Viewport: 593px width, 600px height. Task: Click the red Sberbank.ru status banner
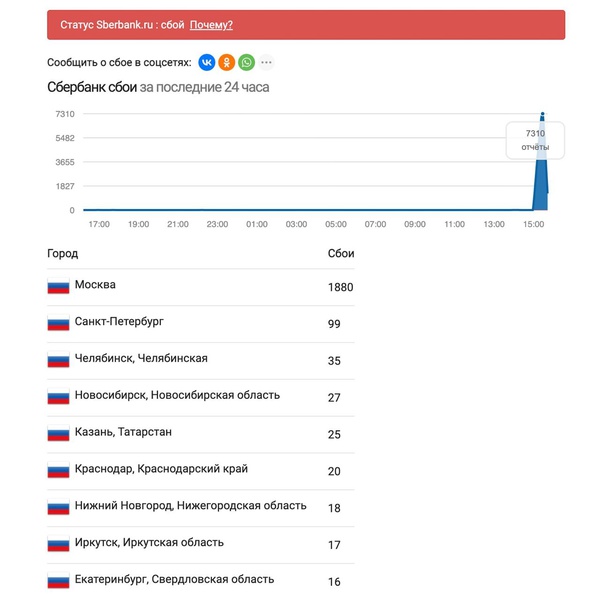(x=306, y=25)
